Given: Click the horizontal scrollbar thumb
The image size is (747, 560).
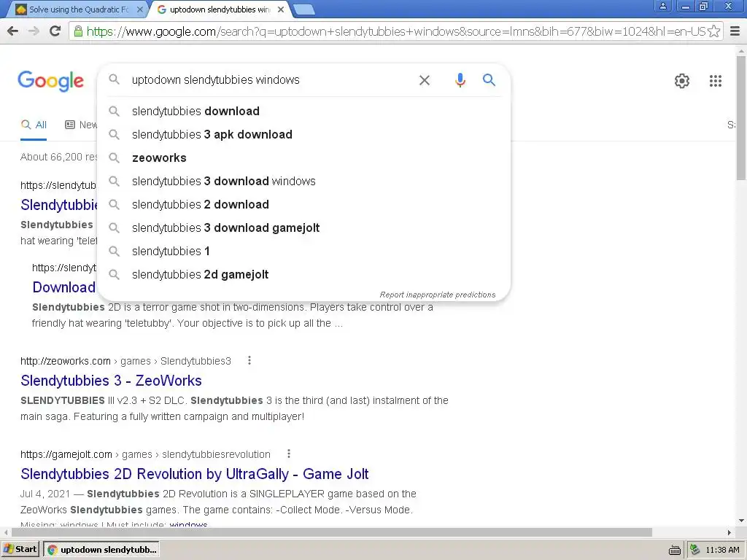Looking at the screenshot, I should point(332,532).
